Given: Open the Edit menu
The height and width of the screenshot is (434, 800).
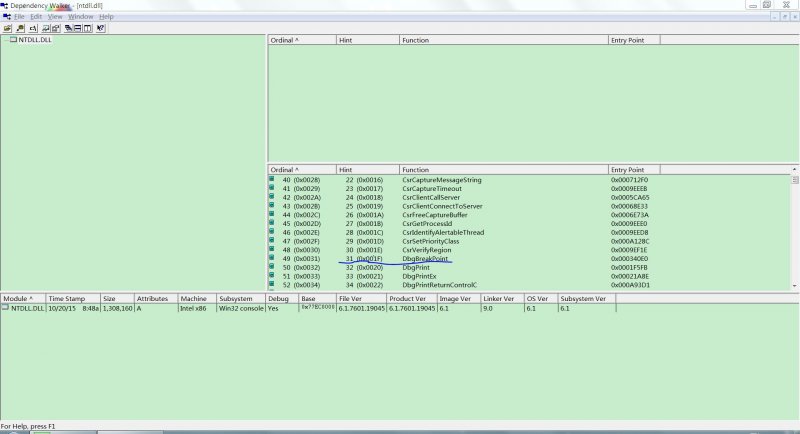Looking at the screenshot, I should pyautogui.click(x=36, y=16).
